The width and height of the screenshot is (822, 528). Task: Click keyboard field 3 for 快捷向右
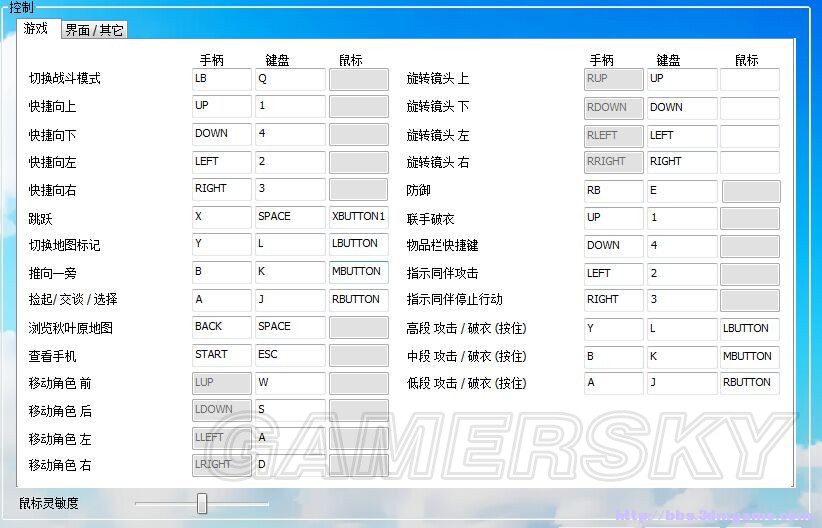(x=290, y=189)
